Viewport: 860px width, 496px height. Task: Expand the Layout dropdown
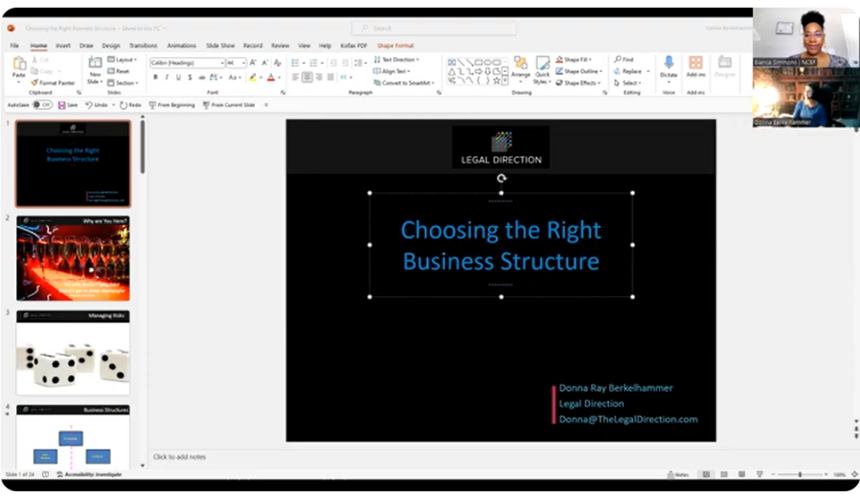tap(123, 59)
